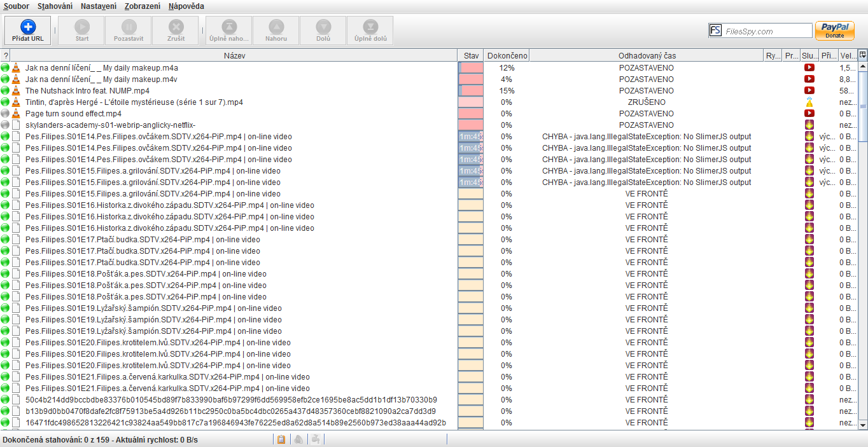Click the Přidat URL button
Screen dimensions: 868x447
click(x=28, y=30)
